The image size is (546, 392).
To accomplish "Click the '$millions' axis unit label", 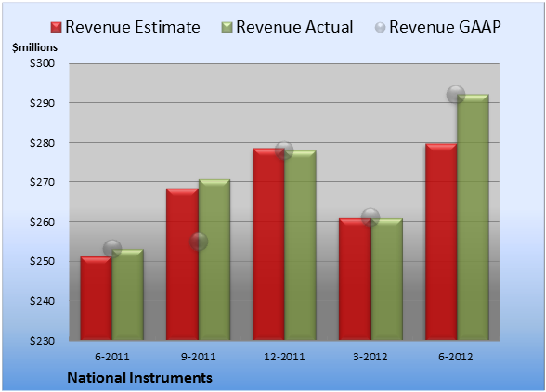I will (34, 47).
